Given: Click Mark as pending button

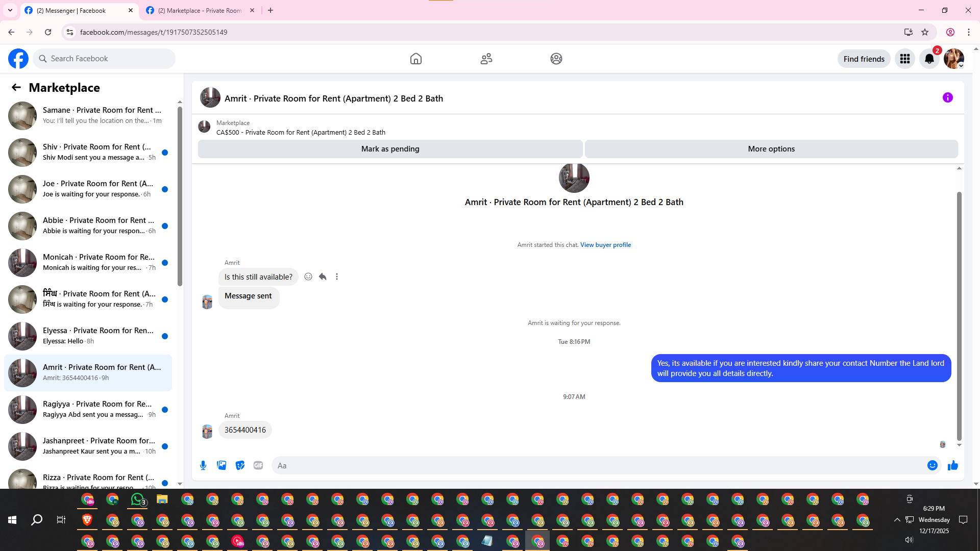Looking at the screenshot, I should pos(390,149).
